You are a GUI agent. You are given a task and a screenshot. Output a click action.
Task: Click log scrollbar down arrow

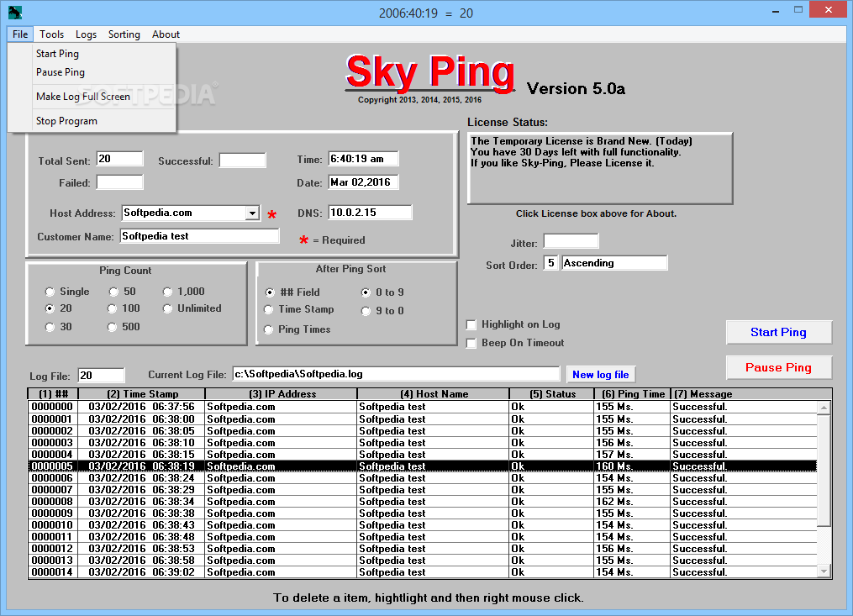pos(824,571)
